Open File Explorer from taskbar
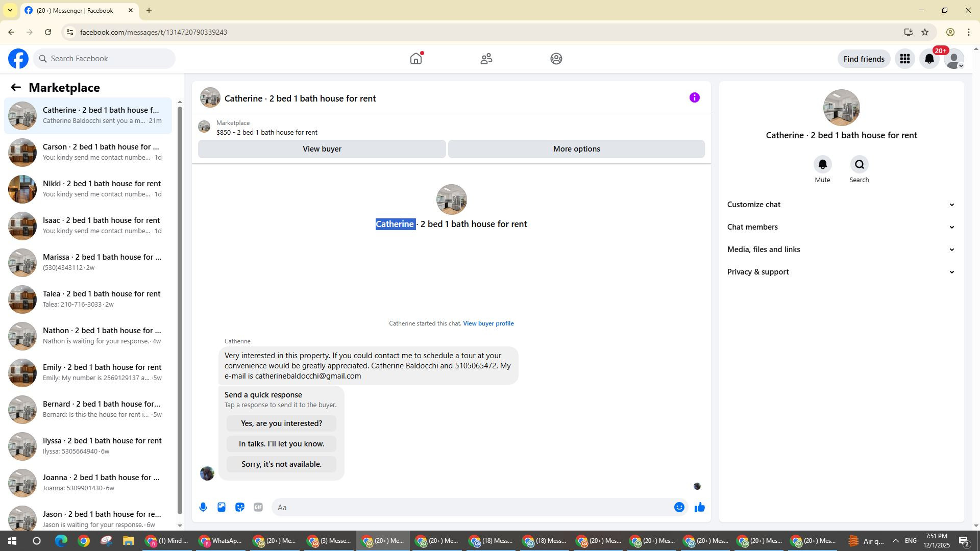 (x=128, y=541)
